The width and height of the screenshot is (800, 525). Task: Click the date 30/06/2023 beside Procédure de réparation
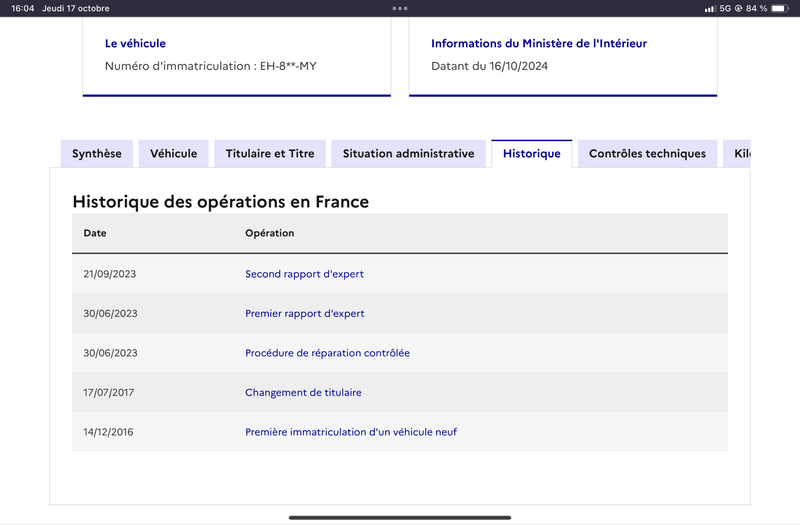(110, 353)
